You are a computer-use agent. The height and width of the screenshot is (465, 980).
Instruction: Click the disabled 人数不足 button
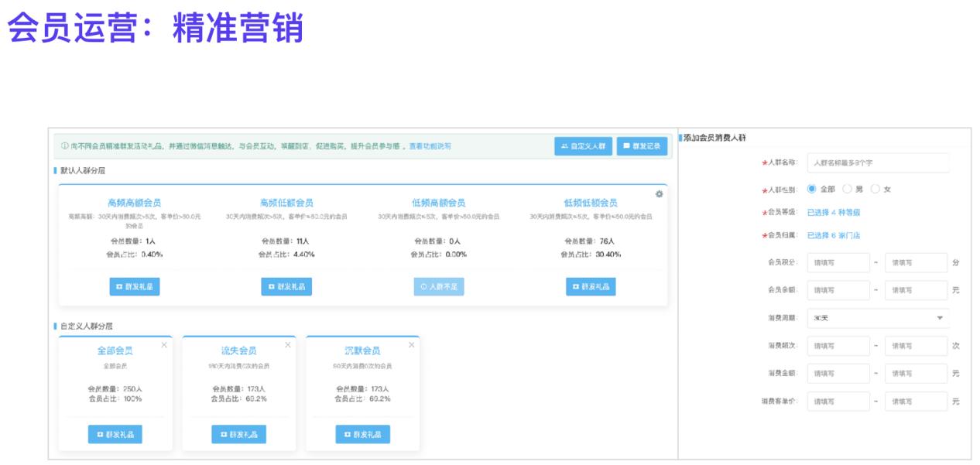(438, 286)
